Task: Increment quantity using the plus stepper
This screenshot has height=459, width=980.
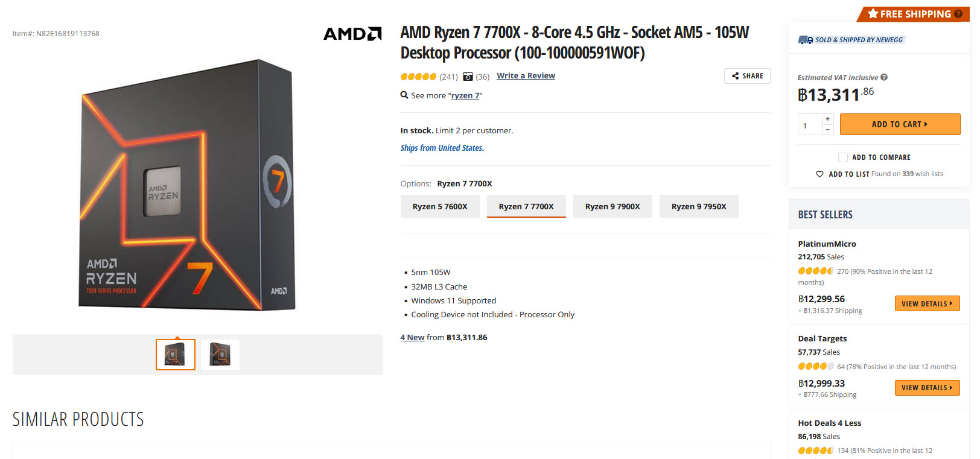Action: click(x=827, y=119)
